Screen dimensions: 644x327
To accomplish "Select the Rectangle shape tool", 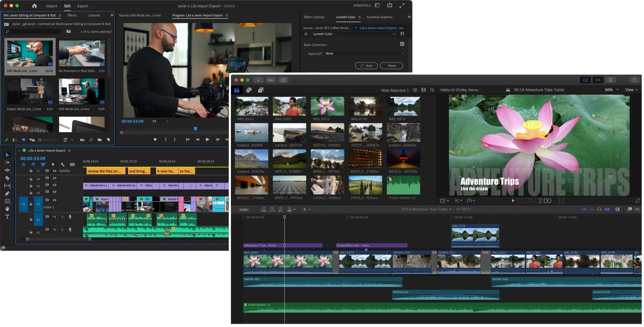I will [x=7, y=201].
